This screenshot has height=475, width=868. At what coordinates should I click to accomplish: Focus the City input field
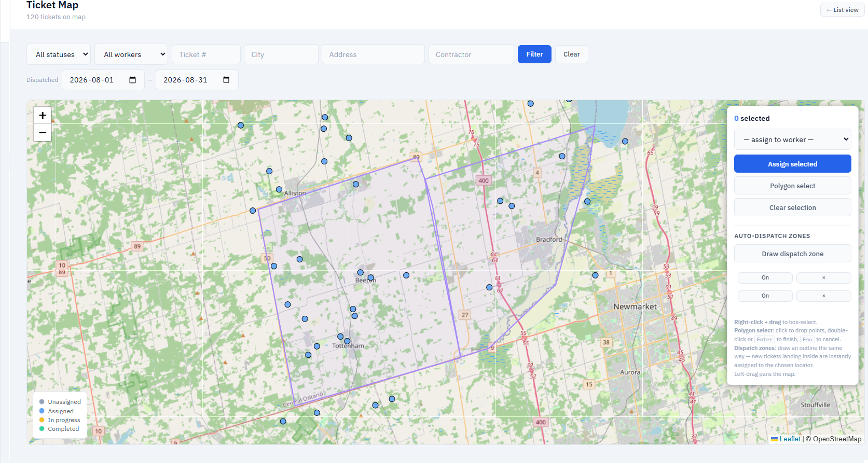(281, 54)
